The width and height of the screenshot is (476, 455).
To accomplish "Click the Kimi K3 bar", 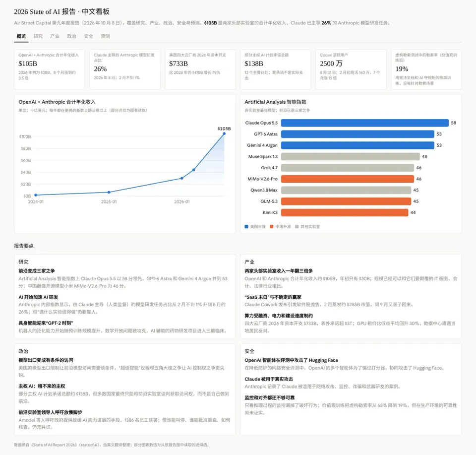I will pyautogui.click(x=345, y=213).
